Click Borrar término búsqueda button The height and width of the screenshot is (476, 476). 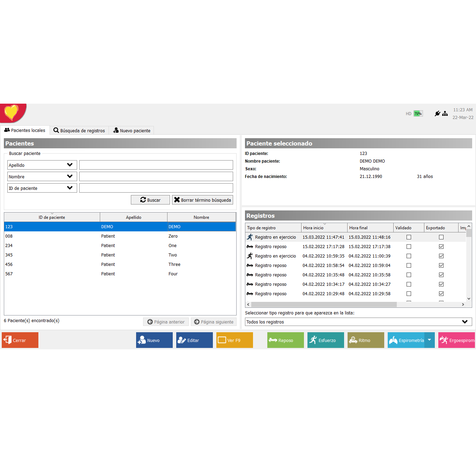(x=202, y=200)
